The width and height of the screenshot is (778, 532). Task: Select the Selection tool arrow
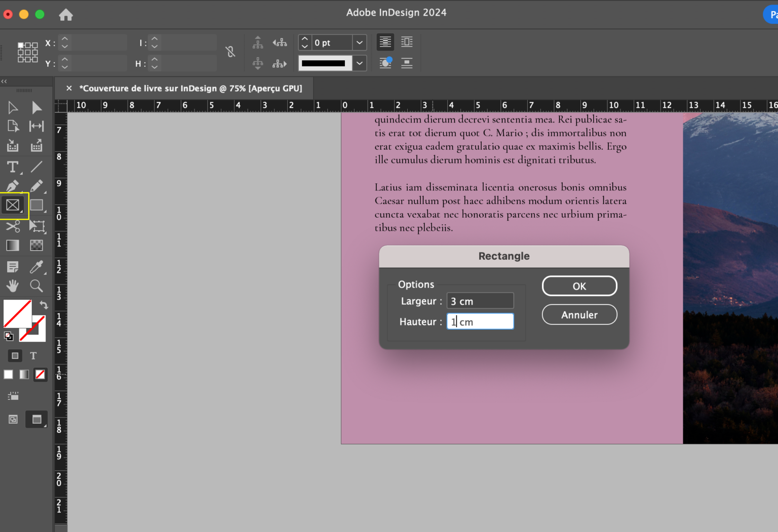(13, 108)
